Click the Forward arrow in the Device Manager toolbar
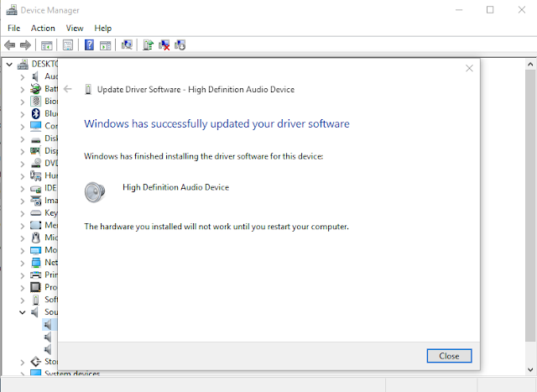The image size is (537, 392). click(26, 44)
